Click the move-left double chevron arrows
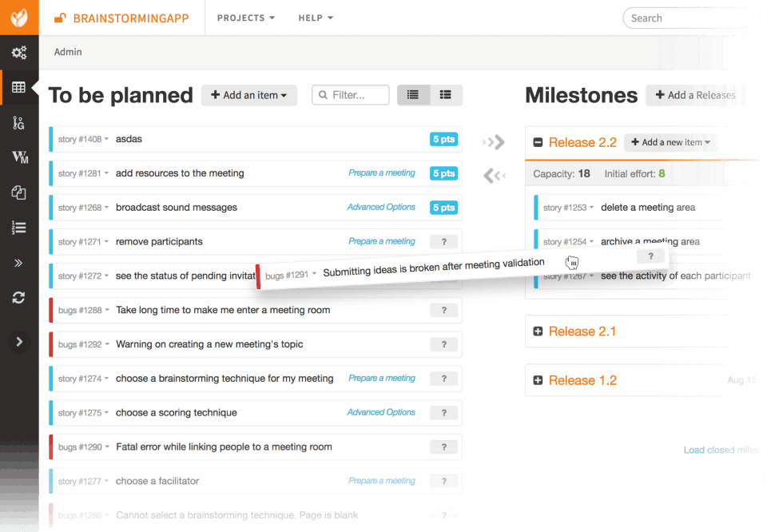This screenshot has height=532, width=767. click(495, 176)
